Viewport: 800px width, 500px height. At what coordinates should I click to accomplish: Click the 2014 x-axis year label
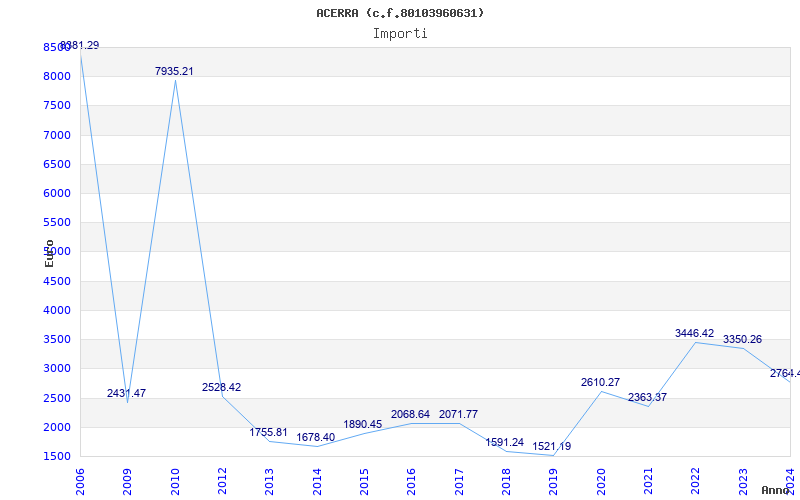[x=317, y=482]
